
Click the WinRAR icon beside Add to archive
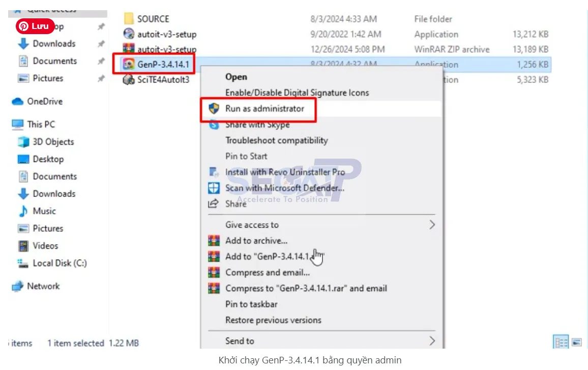click(x=214, y=241)
